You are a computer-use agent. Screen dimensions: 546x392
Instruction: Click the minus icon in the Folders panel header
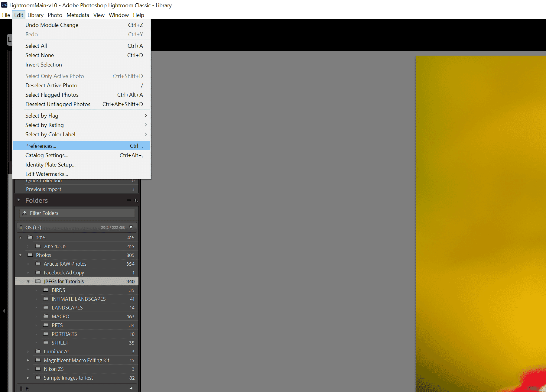[128, 200]
